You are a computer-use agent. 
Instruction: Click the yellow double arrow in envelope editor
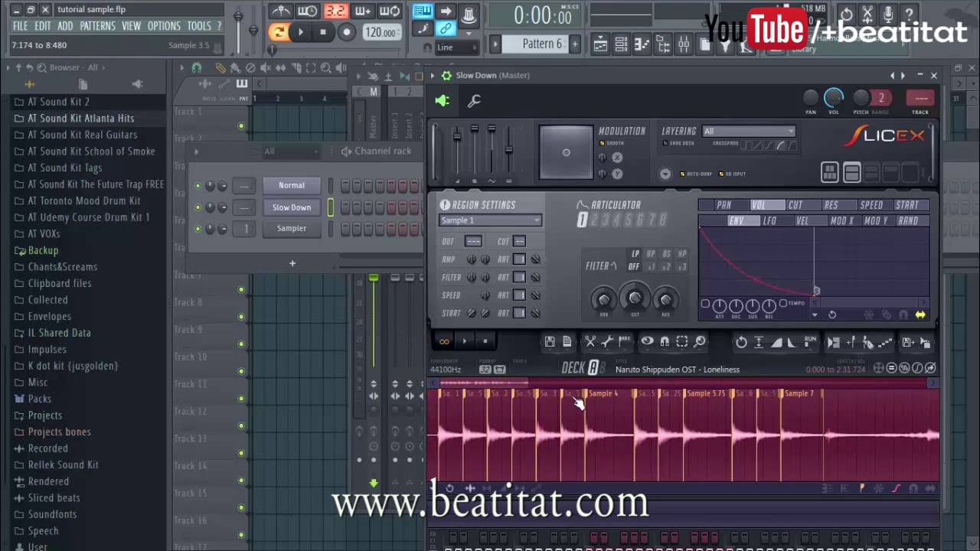tap(920, 315)
